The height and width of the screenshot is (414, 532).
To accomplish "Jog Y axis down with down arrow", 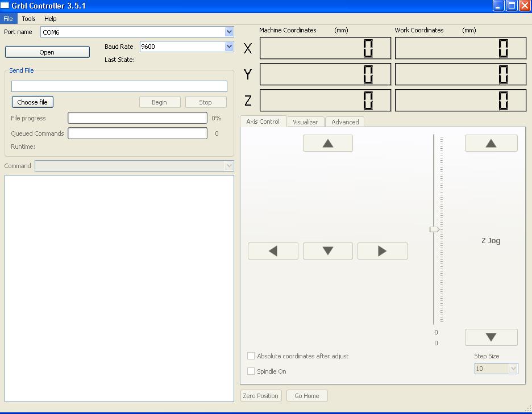I will [328, 251].
